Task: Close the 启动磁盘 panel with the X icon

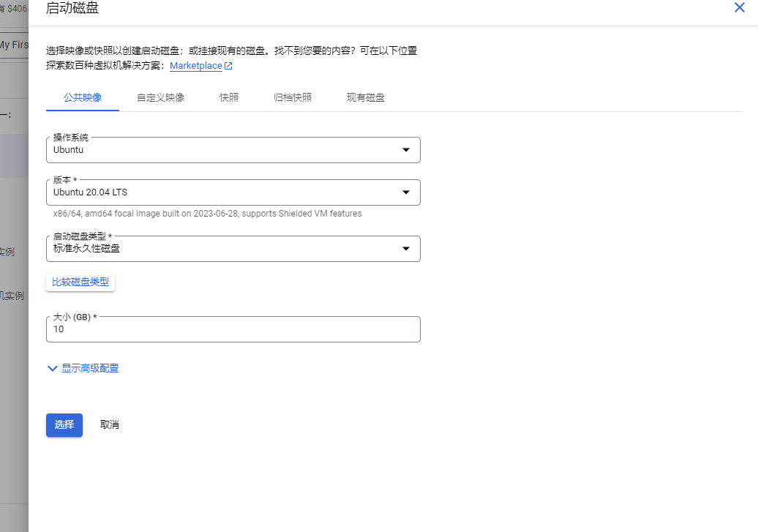Action: (x=739, y=8)
